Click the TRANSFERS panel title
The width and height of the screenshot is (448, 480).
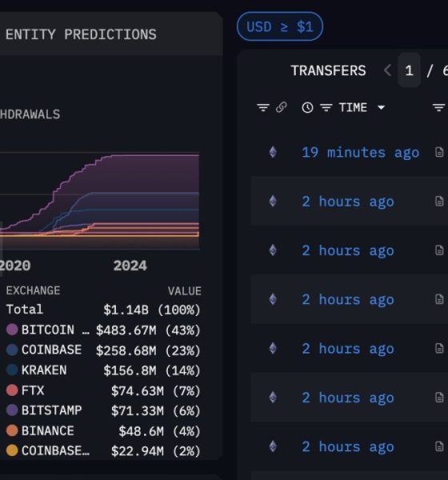[x=328, y=70]
